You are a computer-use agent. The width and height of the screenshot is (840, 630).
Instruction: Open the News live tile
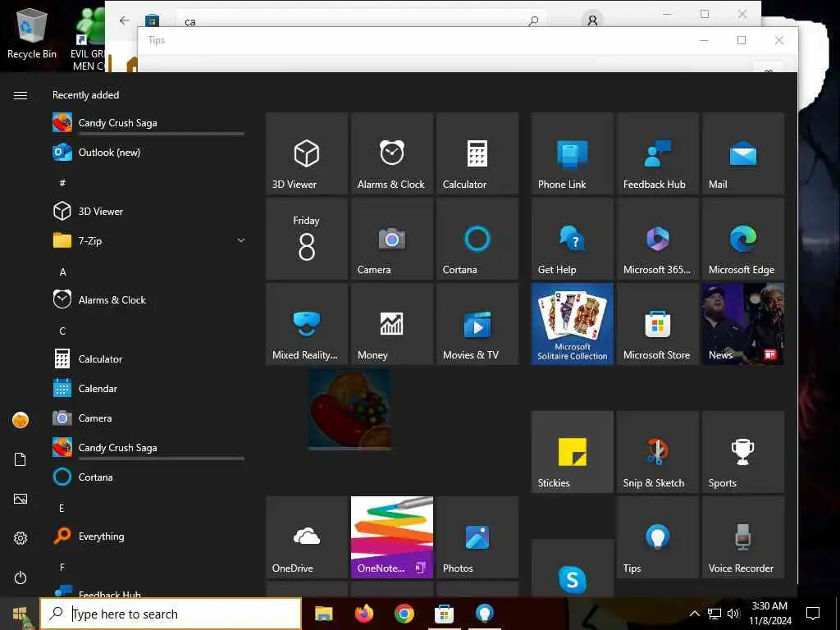pyautogui.click(x=743, y=324)
